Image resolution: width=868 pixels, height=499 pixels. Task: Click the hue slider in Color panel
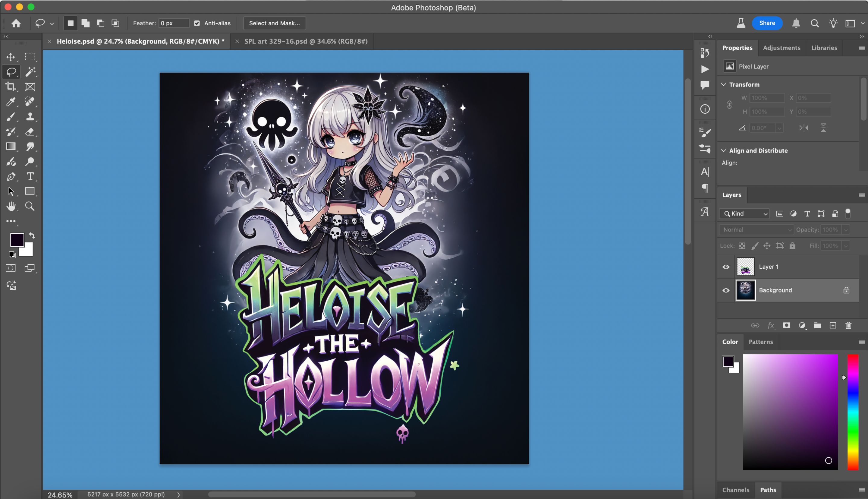click(853, 412)
